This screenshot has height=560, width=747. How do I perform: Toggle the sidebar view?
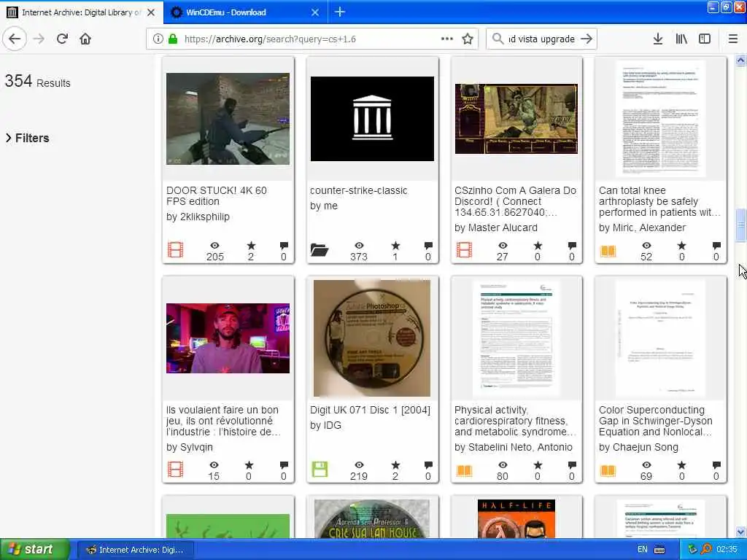(705, 39)
